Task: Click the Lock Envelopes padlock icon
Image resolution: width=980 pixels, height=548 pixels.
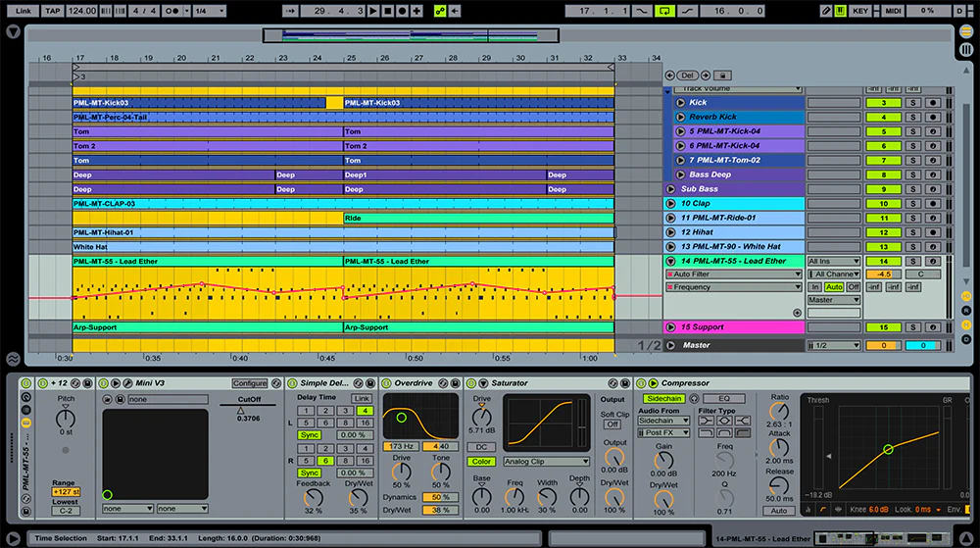Action: click(720, 75)
